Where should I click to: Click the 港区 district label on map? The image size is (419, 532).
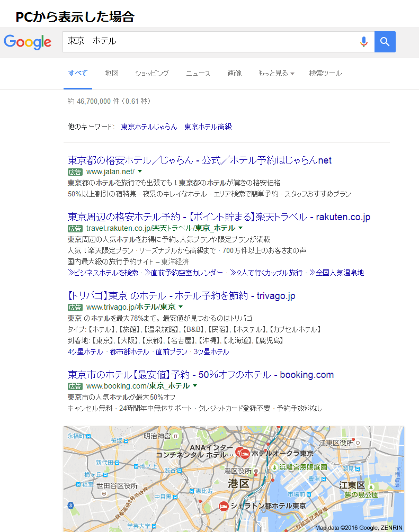pos(239,483)
